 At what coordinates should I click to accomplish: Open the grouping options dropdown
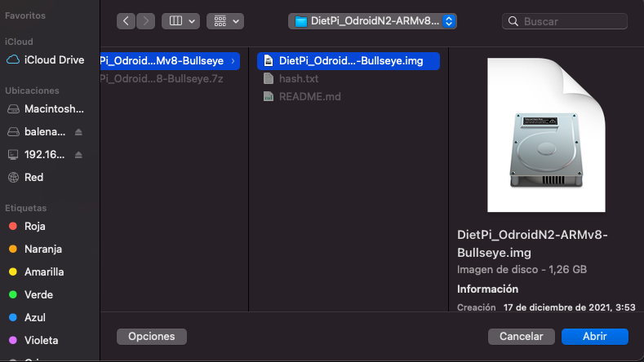(225, 21)
